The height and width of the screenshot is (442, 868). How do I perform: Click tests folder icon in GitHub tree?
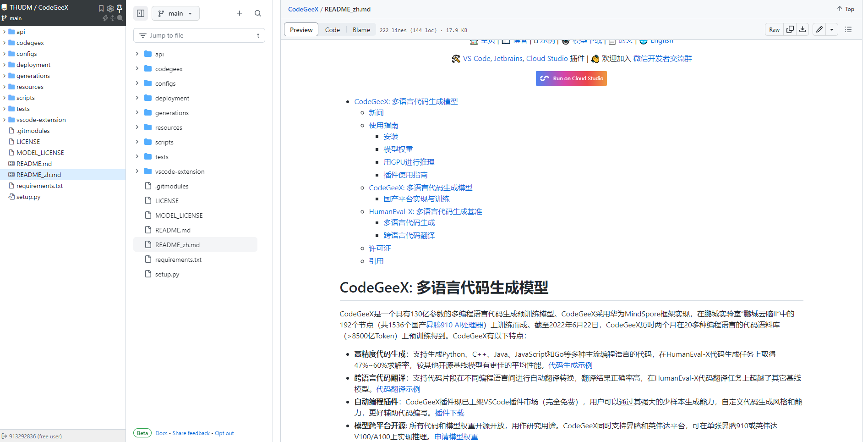click(x=148, y=156)
